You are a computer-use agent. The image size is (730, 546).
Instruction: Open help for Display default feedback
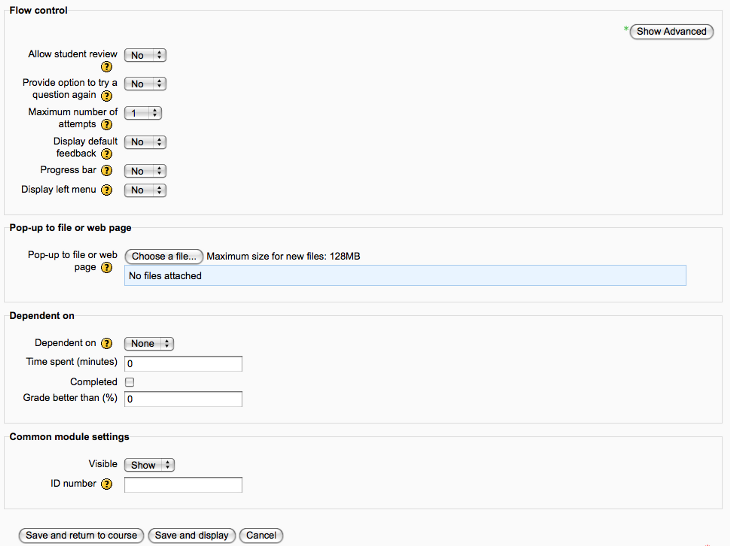tap(107, 154)
